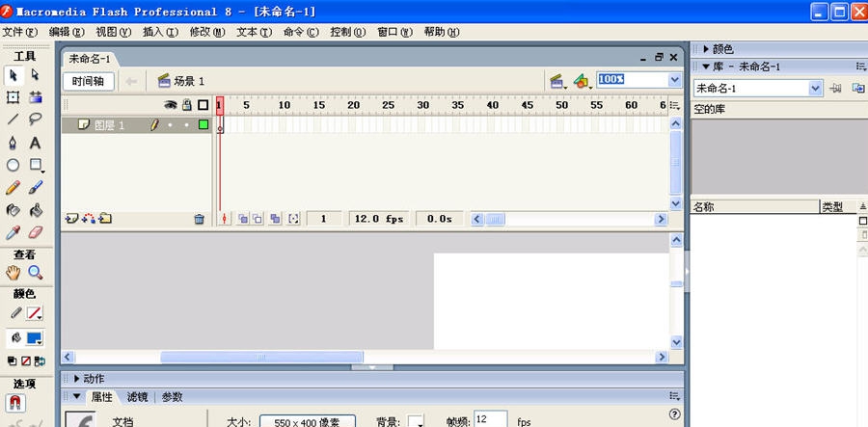Choose the Rectangle tool
The height and width of the screenshot is (427, 868).
pos(36,165)
